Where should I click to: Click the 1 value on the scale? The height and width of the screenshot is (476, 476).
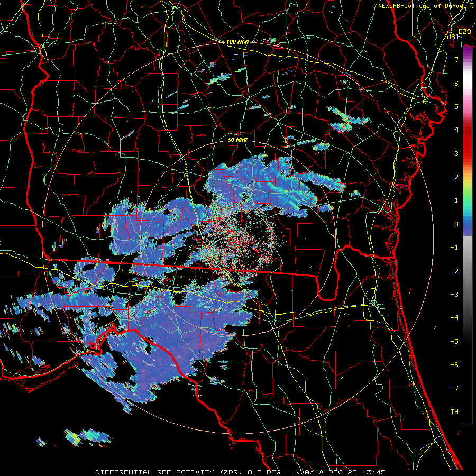[456, 200]
